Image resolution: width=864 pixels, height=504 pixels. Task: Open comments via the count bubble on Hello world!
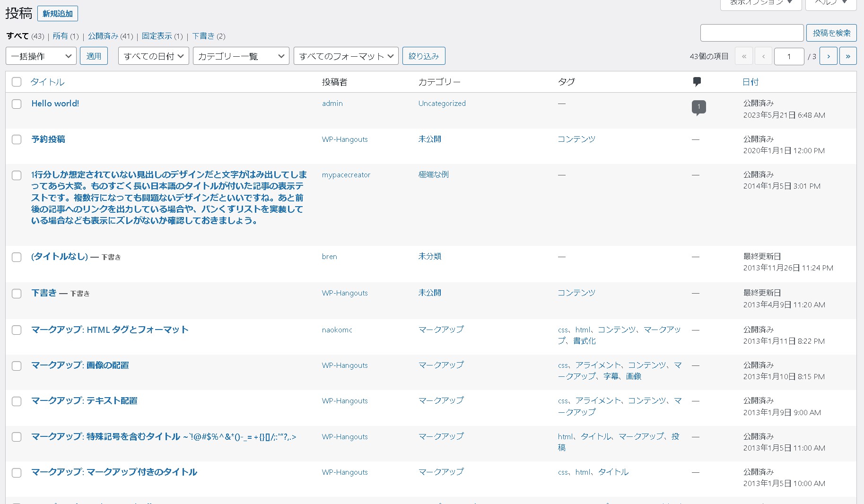[x=698, y=107]
